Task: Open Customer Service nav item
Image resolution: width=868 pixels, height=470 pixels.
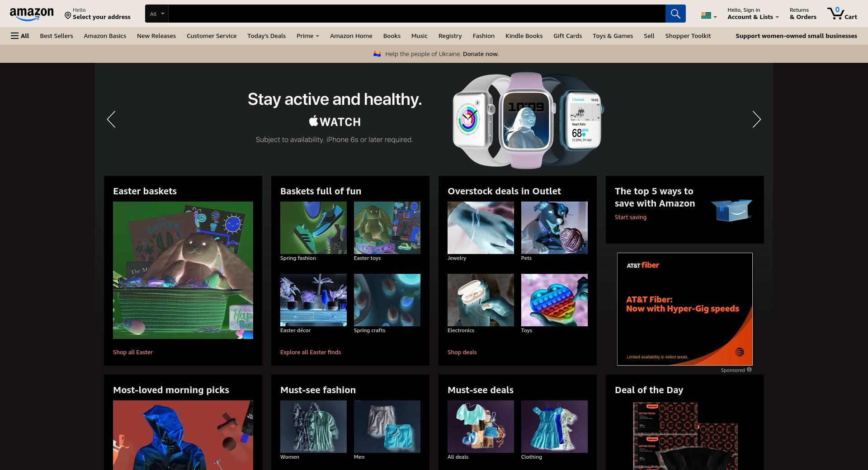Action: (212, 36)
